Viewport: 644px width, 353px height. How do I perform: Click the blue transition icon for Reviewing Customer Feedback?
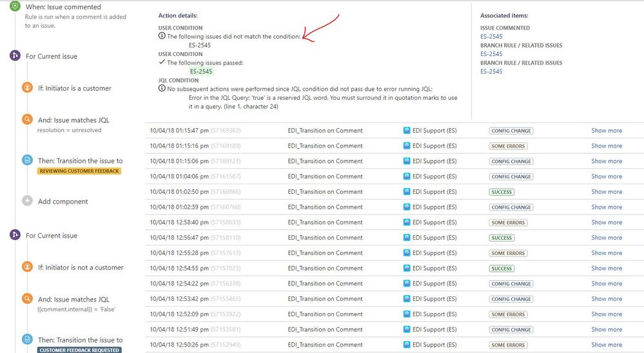pos(27,160)
